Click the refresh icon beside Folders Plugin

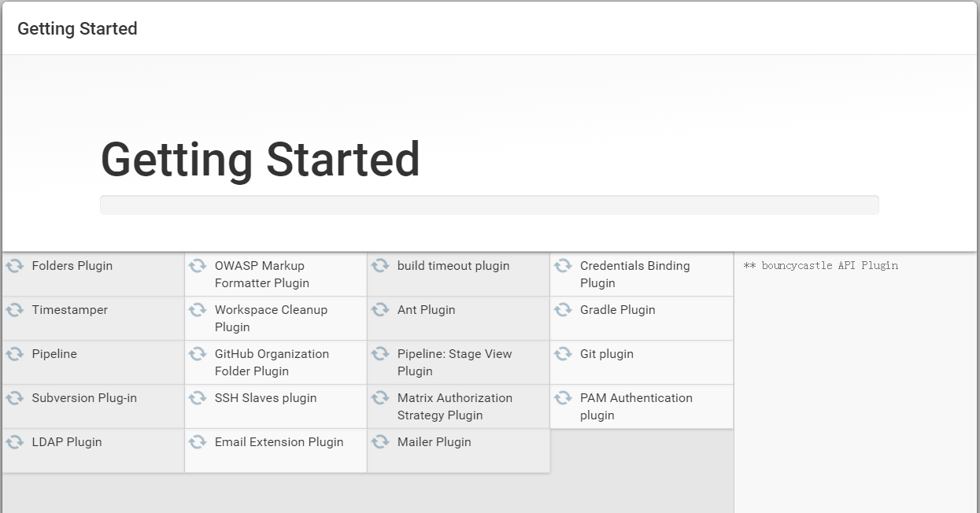(14, 266)
